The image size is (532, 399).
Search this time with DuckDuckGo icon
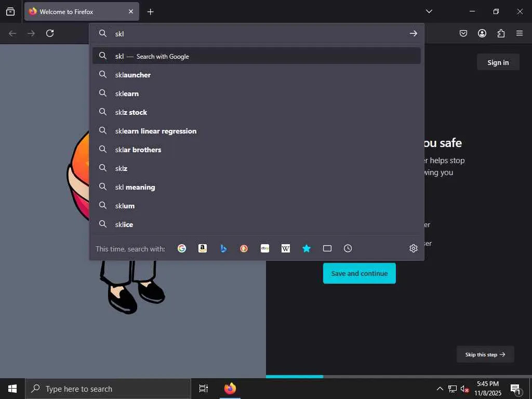[x=244, y=248]
